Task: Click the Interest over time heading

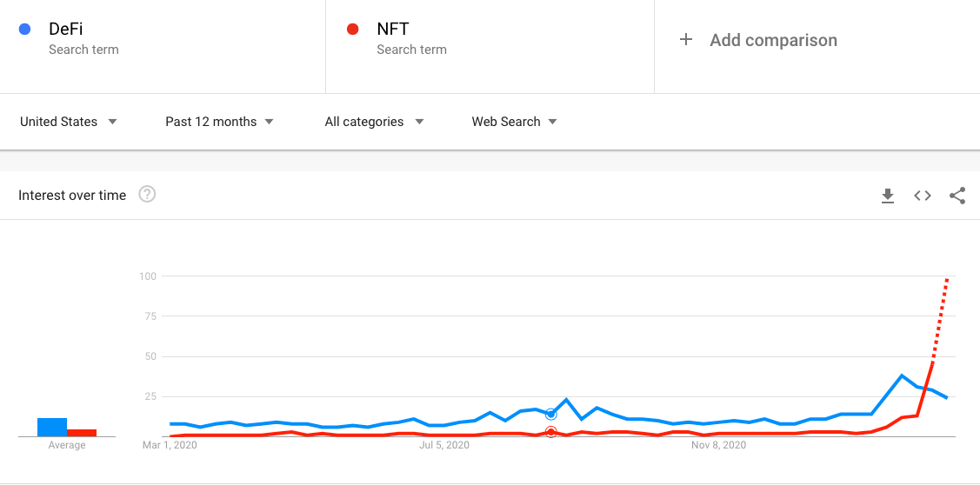Action: [x=72, y=196]
